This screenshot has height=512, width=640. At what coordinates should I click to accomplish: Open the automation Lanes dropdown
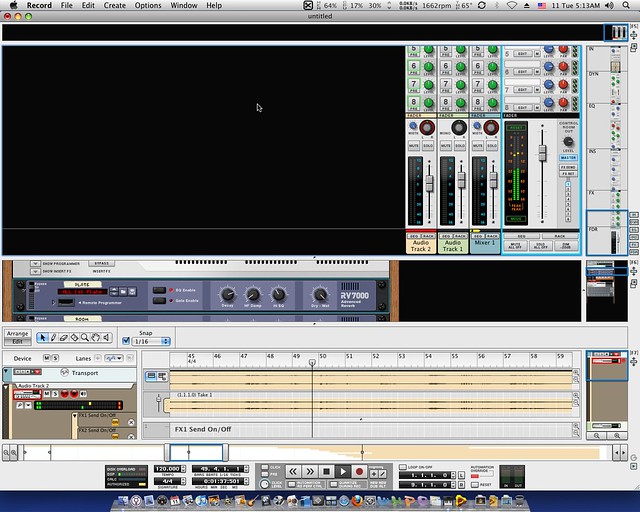coord(114,358)
